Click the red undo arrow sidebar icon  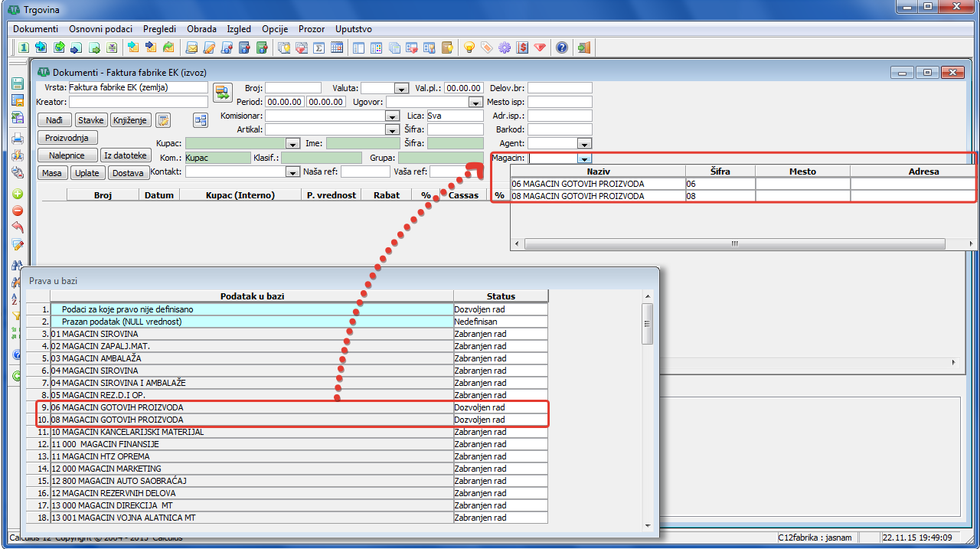point(17,227)
